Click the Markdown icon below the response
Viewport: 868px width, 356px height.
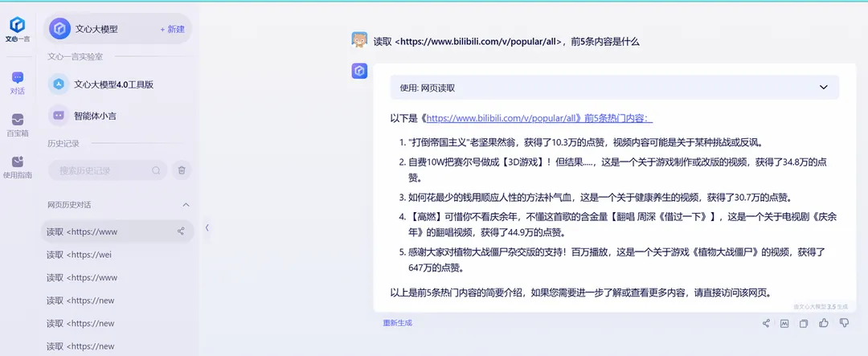click(x=784, y=323)
